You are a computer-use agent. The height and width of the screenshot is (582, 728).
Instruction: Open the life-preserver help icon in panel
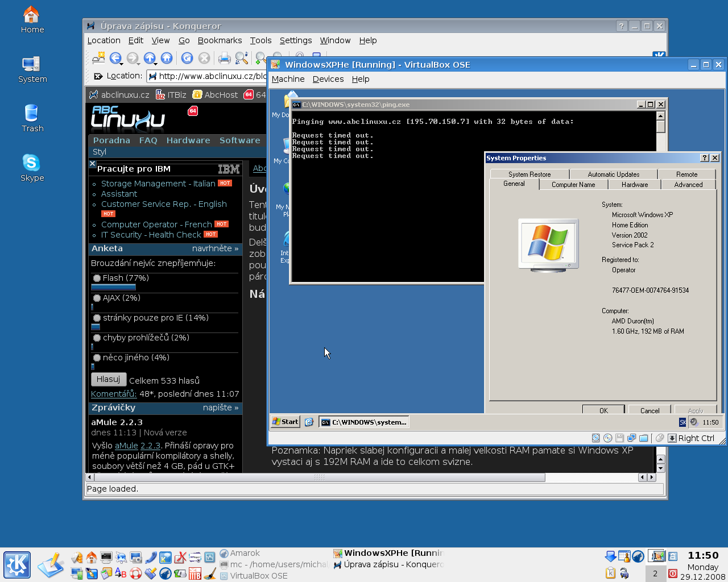136,573
